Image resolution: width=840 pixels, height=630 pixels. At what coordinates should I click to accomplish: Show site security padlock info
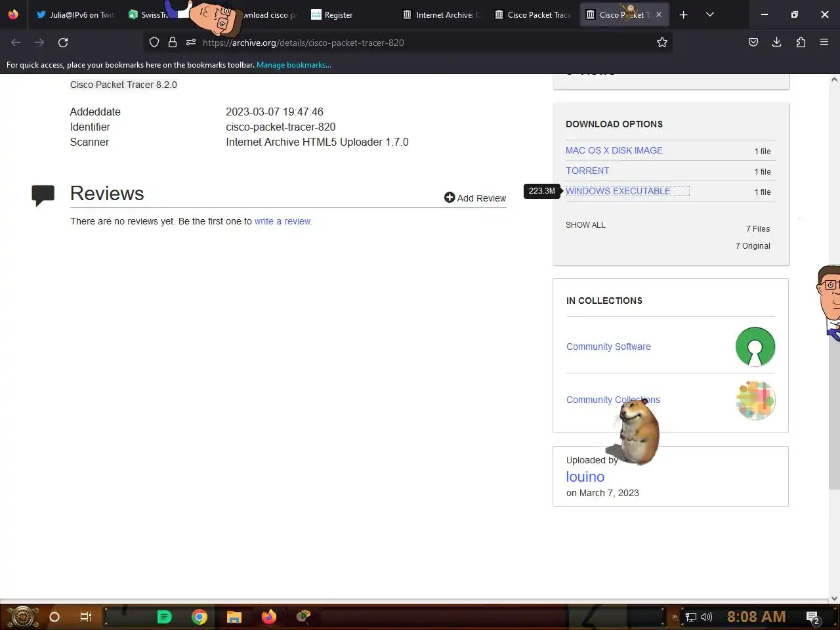pos(173,43)
